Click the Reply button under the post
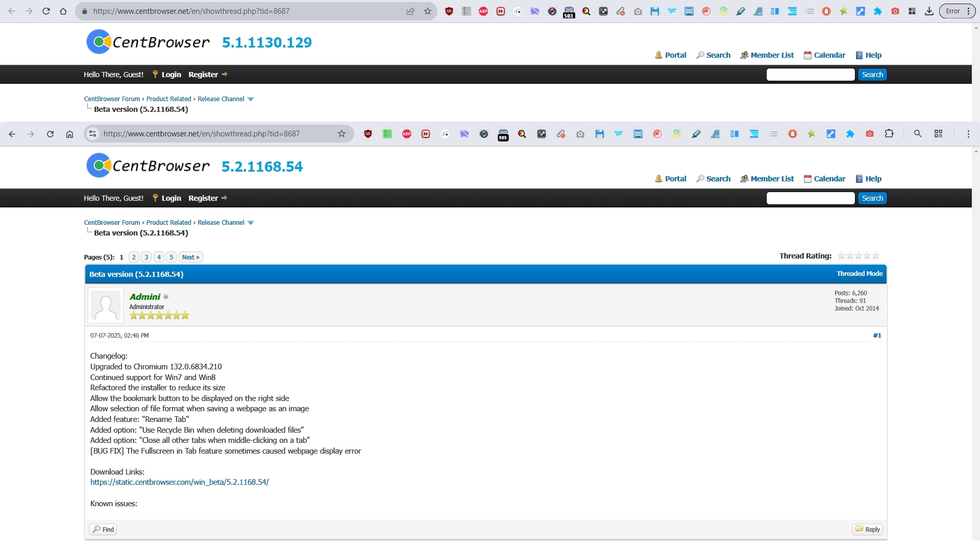The image size is (980, 542). [x=868, y=529]
